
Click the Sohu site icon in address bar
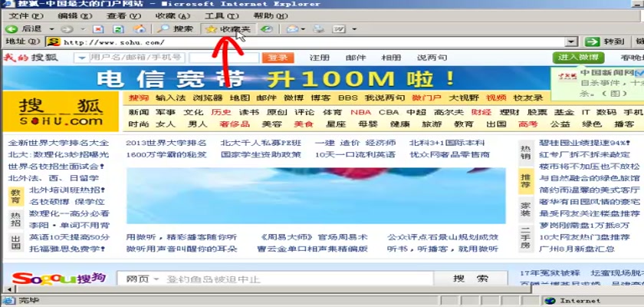pyautogui.click(x=54, y=42)
